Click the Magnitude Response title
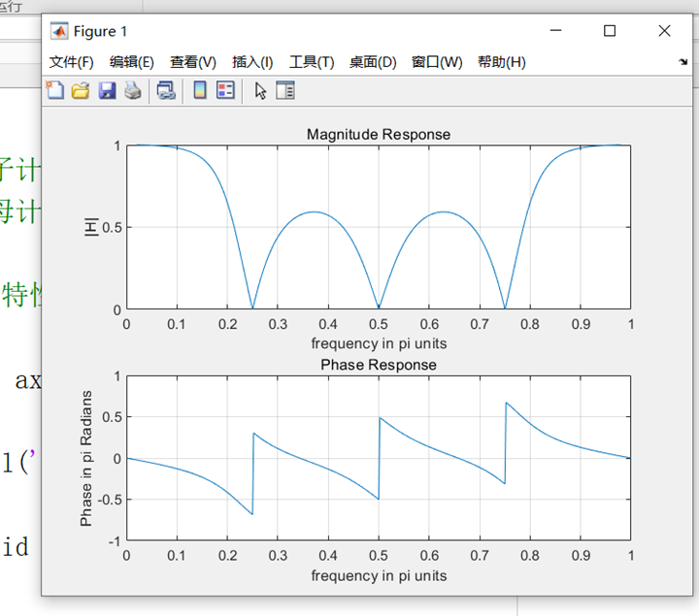This screenshot has height=616, width=699. [x=379, y=134]
